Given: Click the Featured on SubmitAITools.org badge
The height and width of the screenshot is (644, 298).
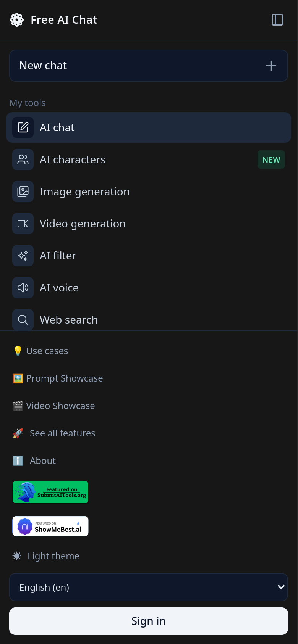Looking at the screenshot, I should point(50,492).
